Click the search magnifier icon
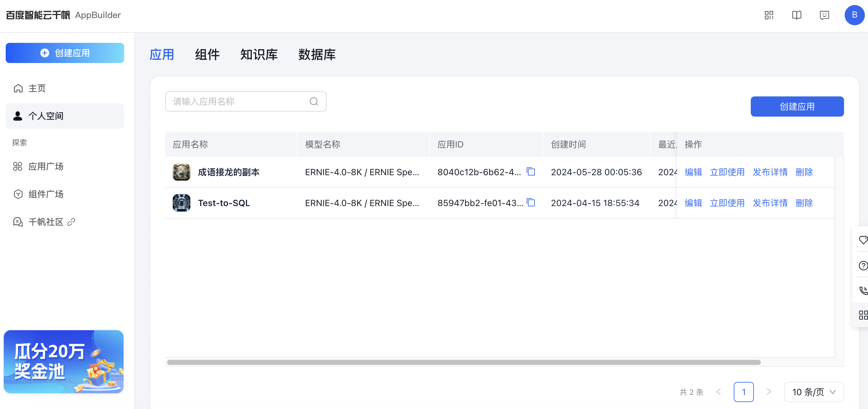 (x=314, y=101)
